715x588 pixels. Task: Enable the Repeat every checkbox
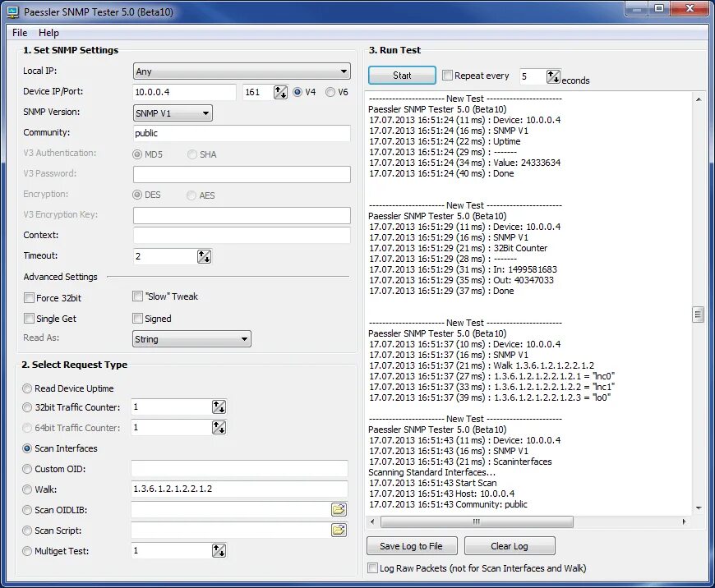point(447,76)
